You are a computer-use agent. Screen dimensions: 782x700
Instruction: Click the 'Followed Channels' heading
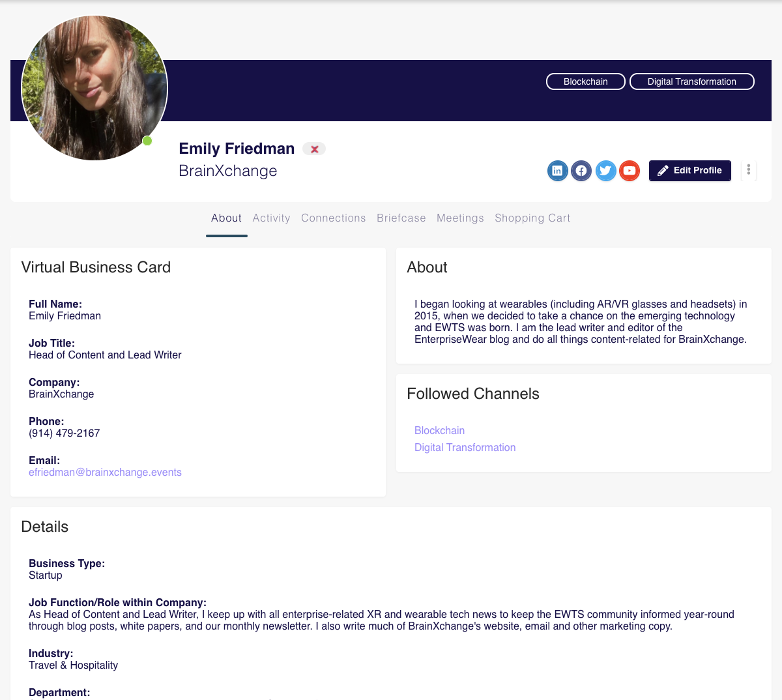coord(473,394)
